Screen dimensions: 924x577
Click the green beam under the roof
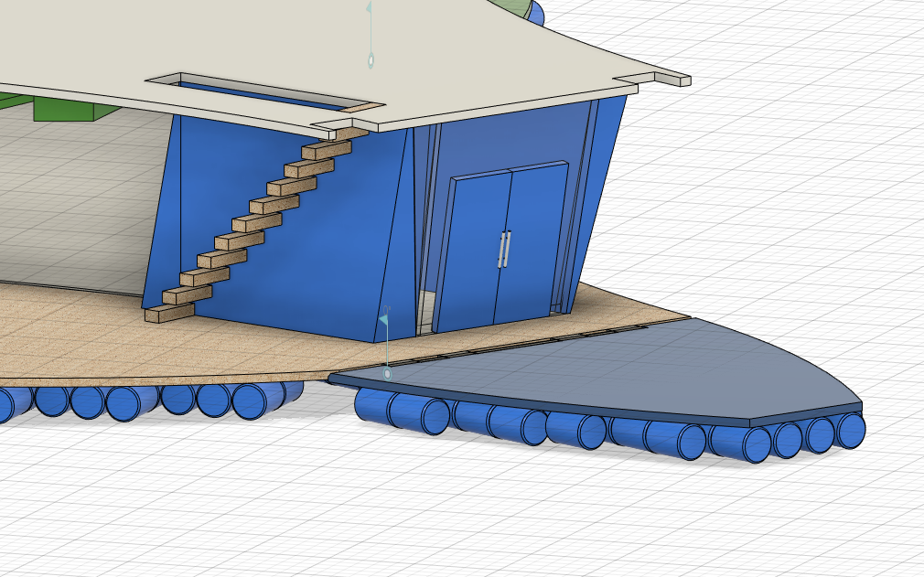[59, 112]
